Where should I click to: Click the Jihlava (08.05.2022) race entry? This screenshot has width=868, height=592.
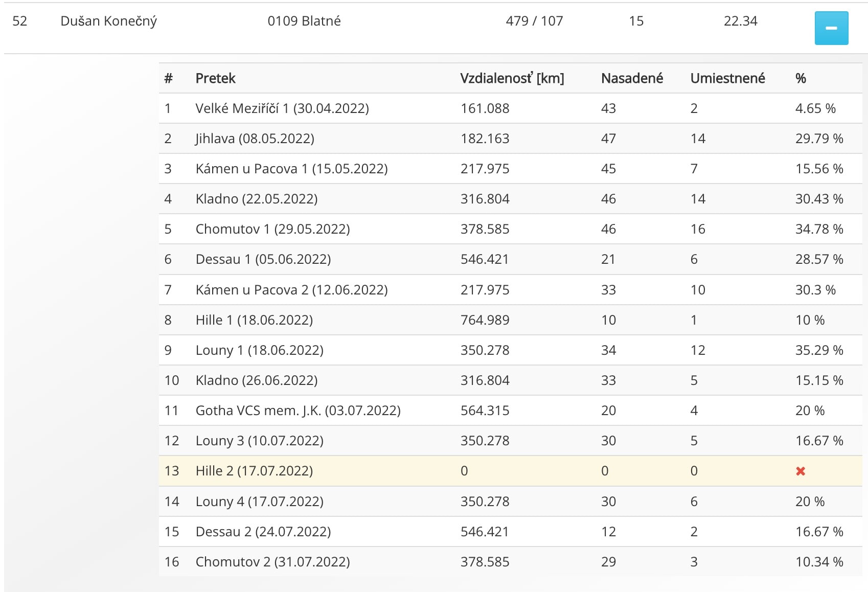pyautogui.click(x=255, y=139)
